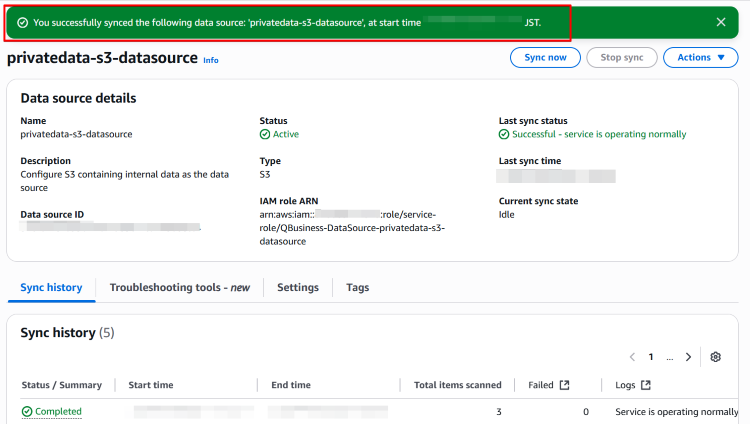Click the Logs column external link icon
The image size is (750, 424).
pyautogui.click(x=645, y=385)
